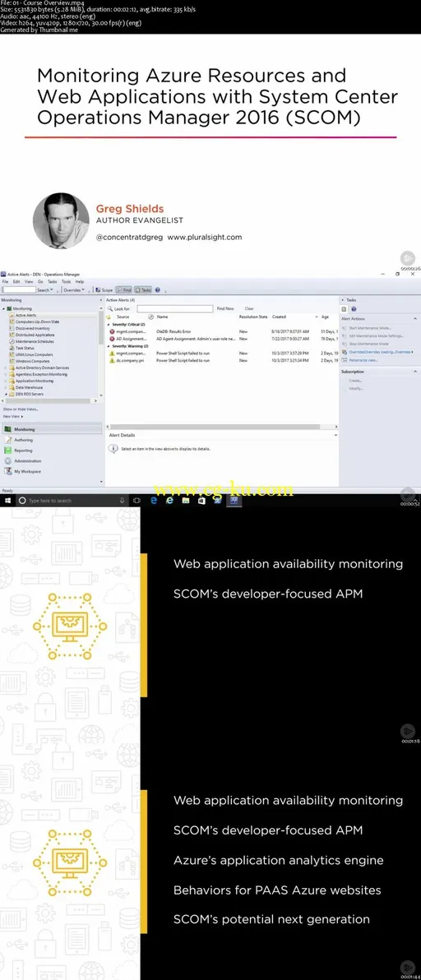
Task: Select the OleDB: Results Error alert
Action: (223, 331)
